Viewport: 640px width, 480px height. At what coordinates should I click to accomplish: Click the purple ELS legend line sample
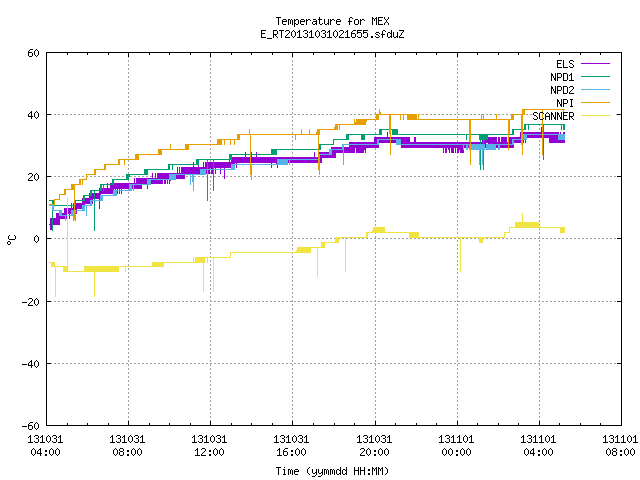[x=595, y=64]
